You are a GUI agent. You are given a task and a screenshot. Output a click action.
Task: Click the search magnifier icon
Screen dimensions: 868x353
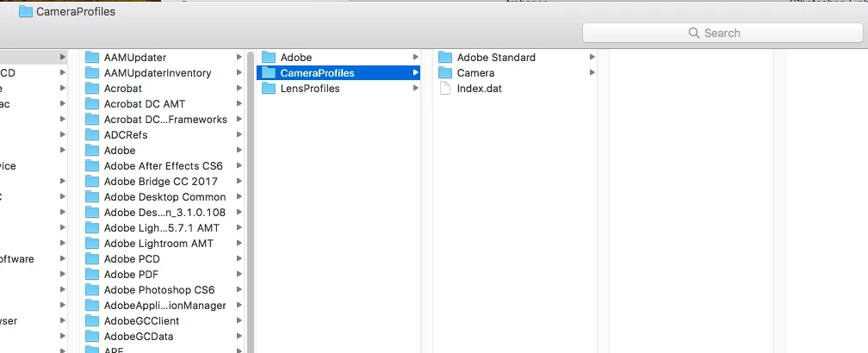pyautogui.click(x=694, y=33)
